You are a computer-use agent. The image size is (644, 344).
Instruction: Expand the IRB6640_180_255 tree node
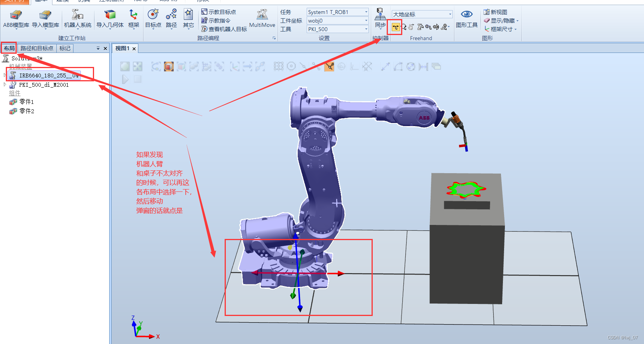5,75
